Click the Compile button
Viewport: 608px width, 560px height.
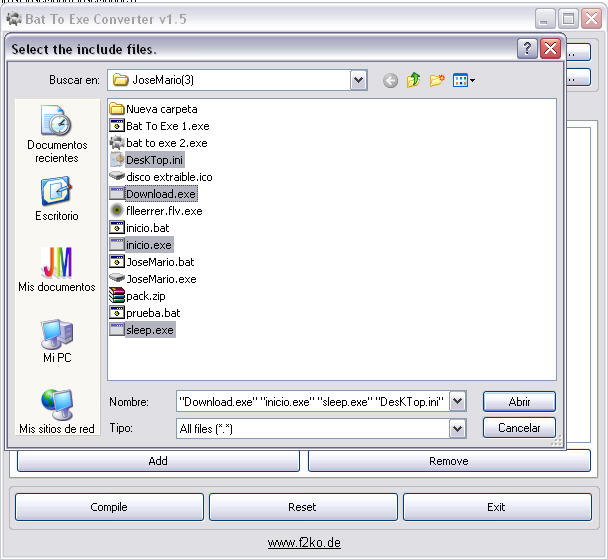point(109,507)
